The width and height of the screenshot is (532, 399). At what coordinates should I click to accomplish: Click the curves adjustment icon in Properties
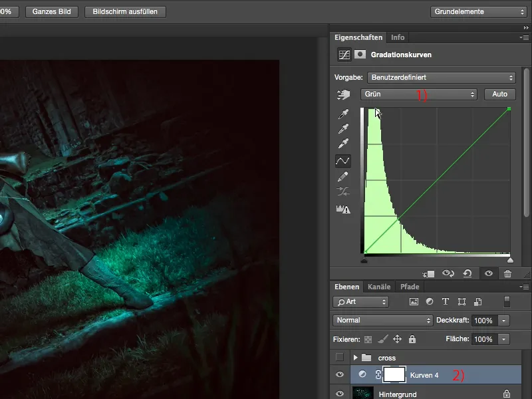pos(344,55)
